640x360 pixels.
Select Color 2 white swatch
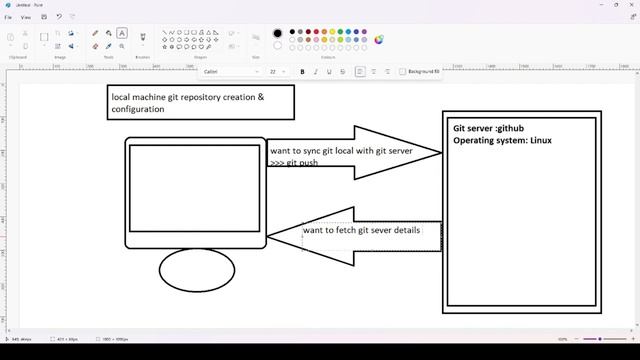pos(278,45)
